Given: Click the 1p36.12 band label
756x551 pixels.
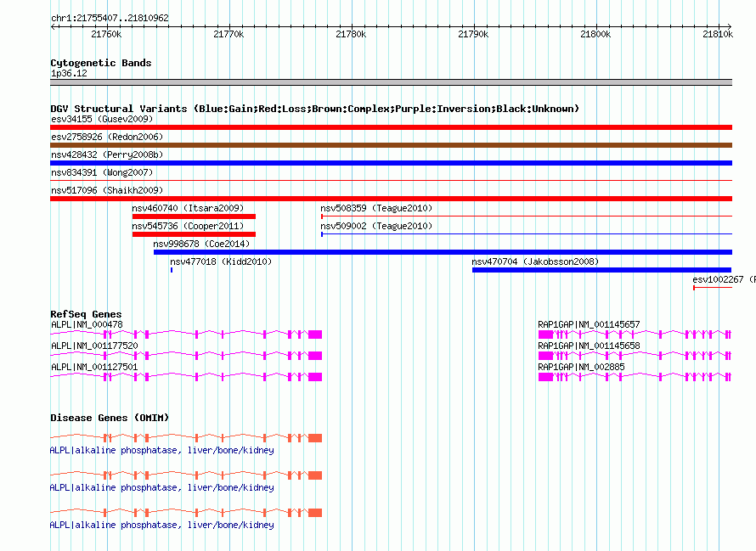Looking at the screenshot, I should [69, 73].
